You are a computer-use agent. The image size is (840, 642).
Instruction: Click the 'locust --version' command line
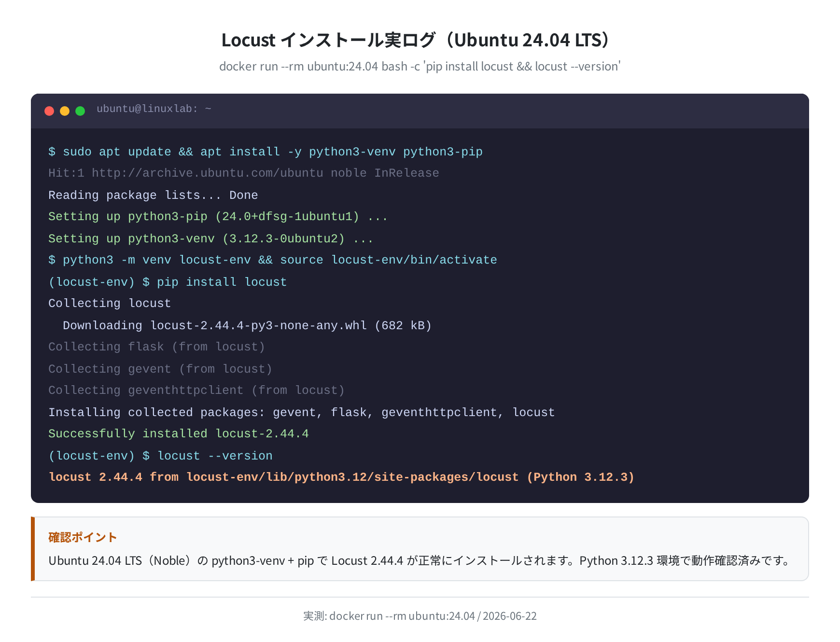160,456
